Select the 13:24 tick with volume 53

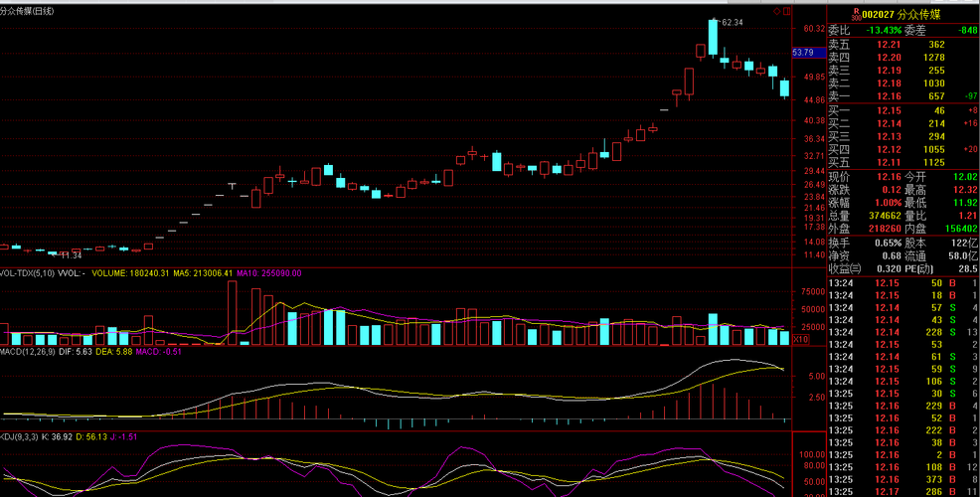[x=902, y=345]
